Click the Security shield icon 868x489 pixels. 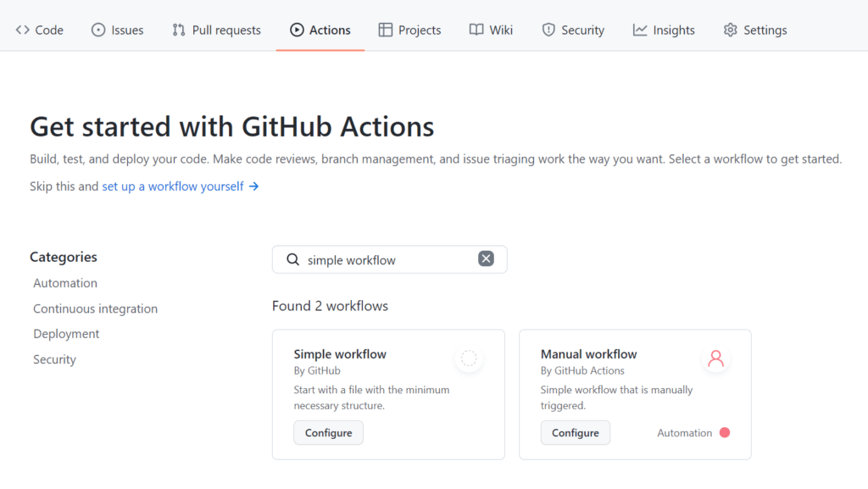coord(548,30)
